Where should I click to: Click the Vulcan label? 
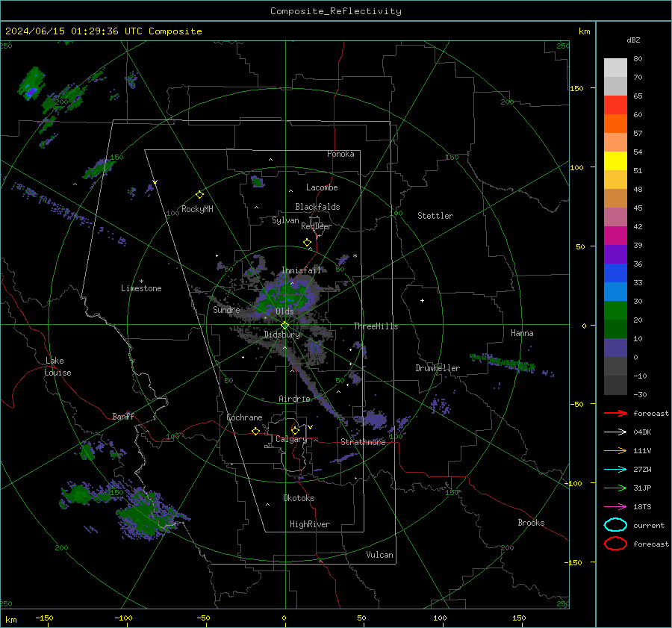(380, 555)
